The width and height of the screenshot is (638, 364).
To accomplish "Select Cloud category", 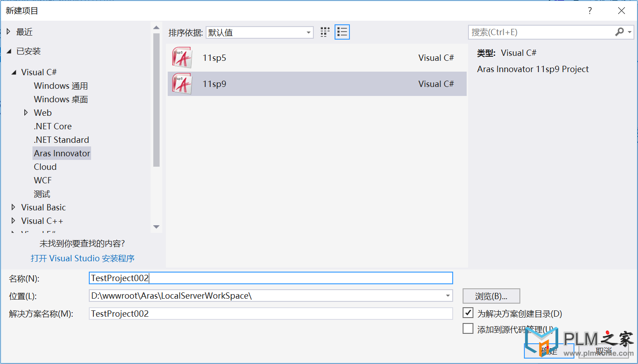I will click(45, 167).
